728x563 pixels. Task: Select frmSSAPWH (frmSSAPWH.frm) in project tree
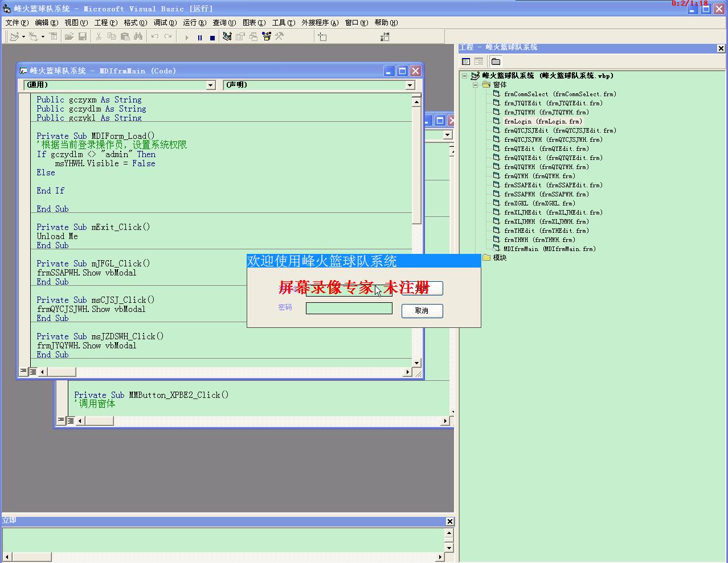point(546,194)
